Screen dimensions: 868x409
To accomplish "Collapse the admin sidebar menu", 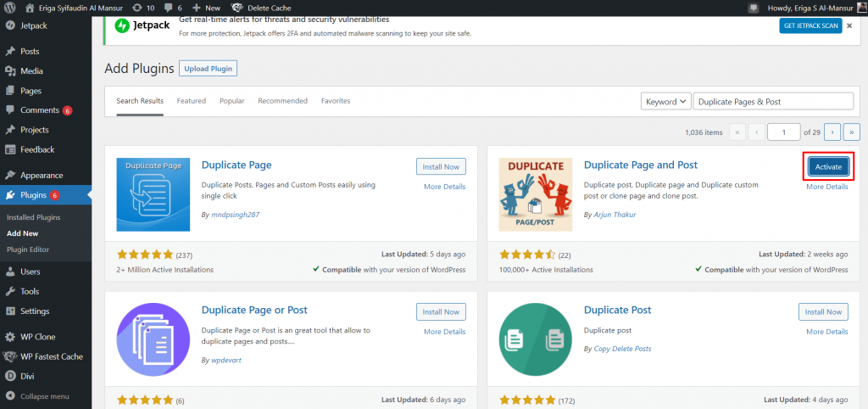I will (37, 396).
